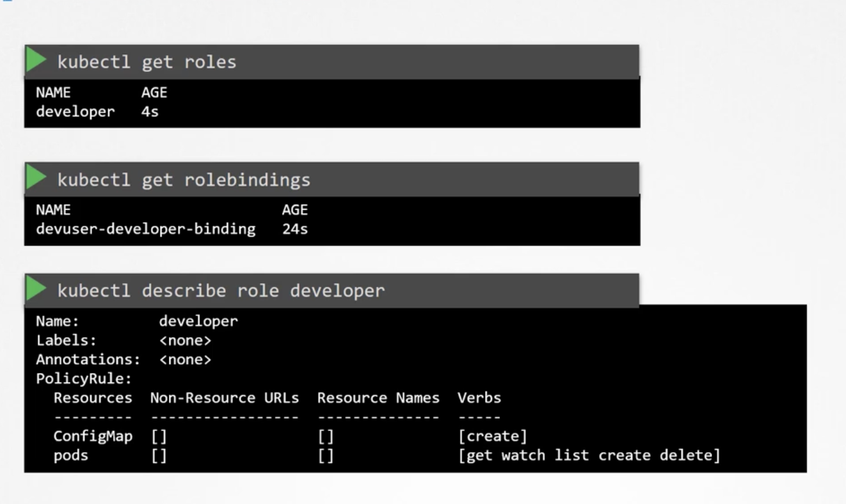This screenshot has width=846, height=504.
Task: Click the Name: developer line in describe output
Action: (136, 321)
